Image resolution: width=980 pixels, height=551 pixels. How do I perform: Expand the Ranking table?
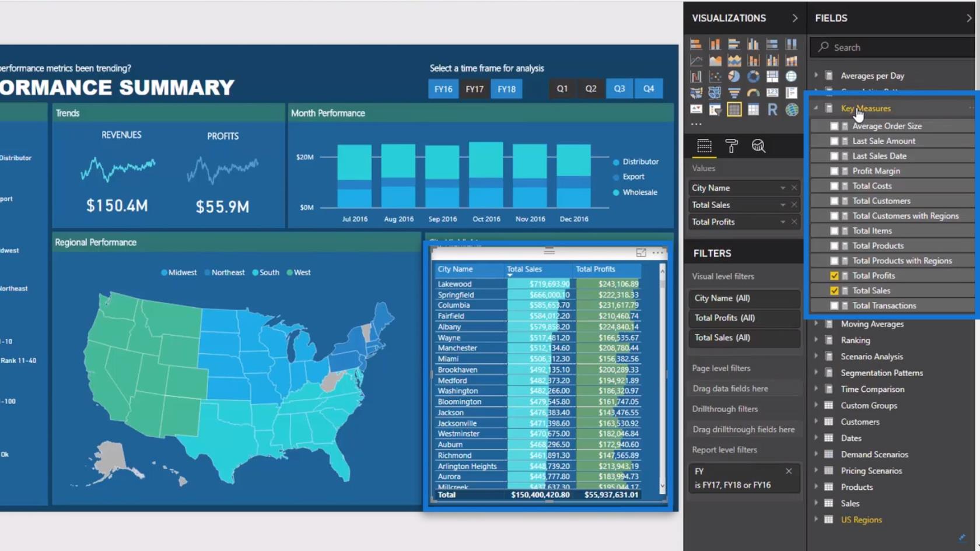pos(816,341)
